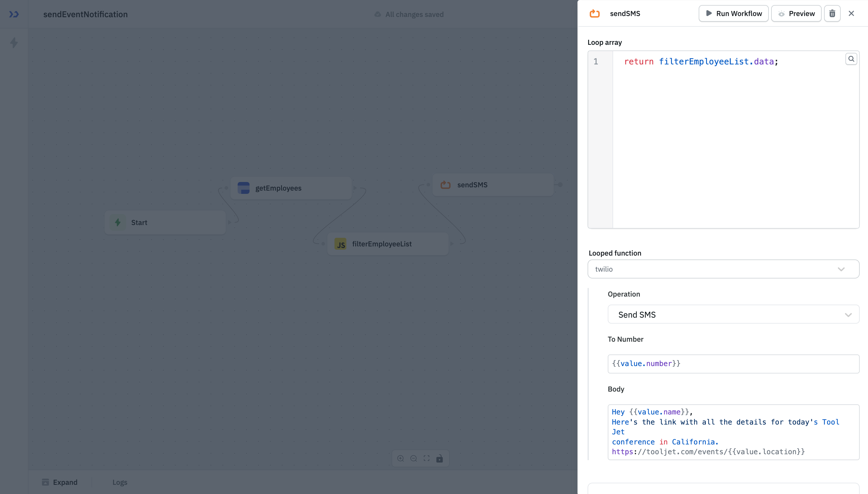The height and width of the screenshot is (494, 868).
Task: Zoom out on the workflow canvas
Action: click(414, 458)
